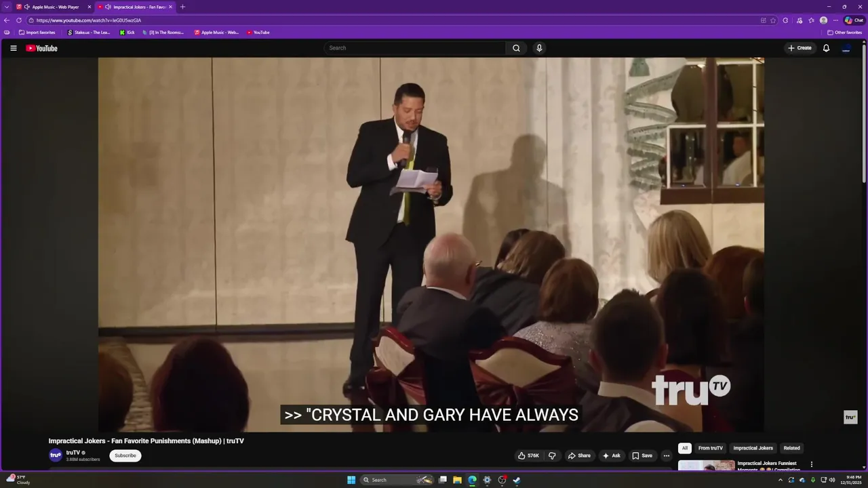The image size is (868, 488).
Task: Share the video with the Share button
Action: click(x=579, y=455)
